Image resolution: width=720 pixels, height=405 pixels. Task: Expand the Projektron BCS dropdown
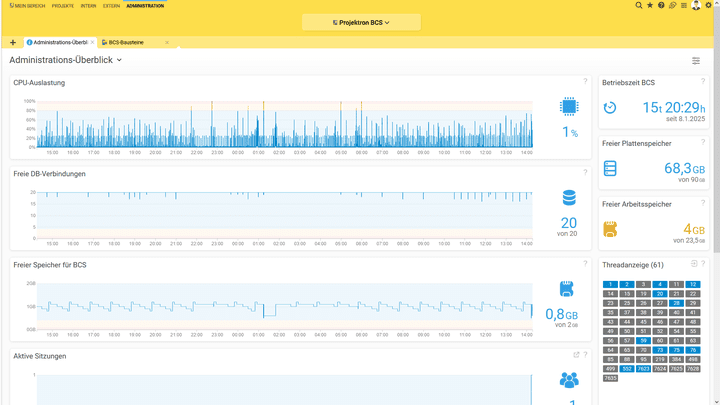pos(360,22)
